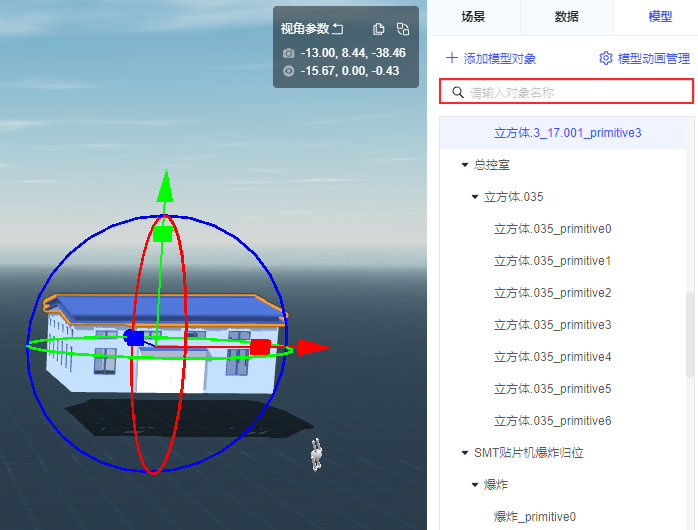Select the 立方体.035 tree item

point(514,197)
